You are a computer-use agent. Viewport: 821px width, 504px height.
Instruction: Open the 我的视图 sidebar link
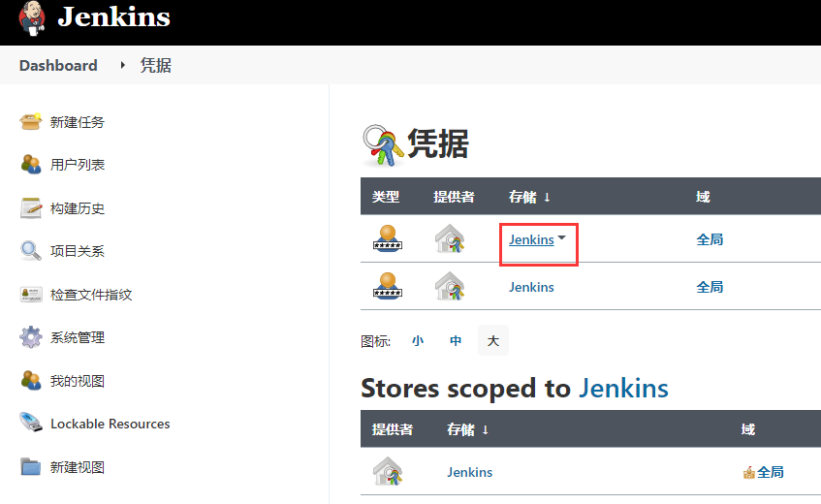click(78, 381)
